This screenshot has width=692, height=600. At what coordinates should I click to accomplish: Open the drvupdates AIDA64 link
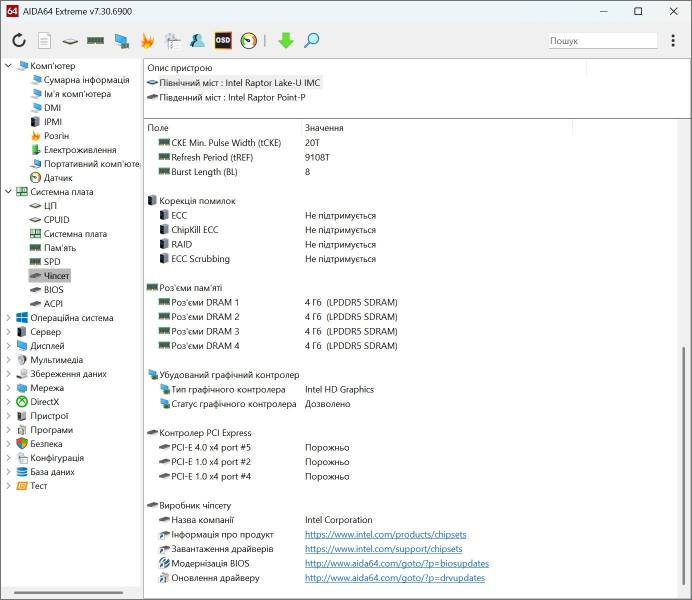tap(395, 578)
